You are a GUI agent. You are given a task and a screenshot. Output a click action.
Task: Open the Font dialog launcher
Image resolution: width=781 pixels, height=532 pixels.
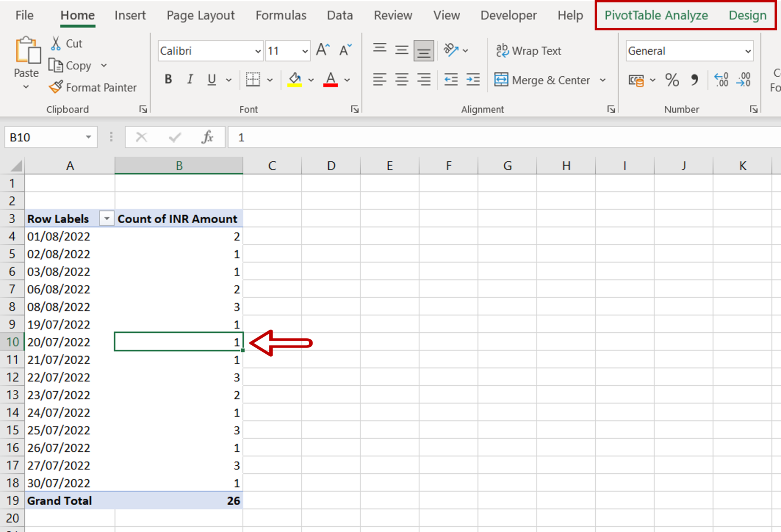click(x=354, y=109)
